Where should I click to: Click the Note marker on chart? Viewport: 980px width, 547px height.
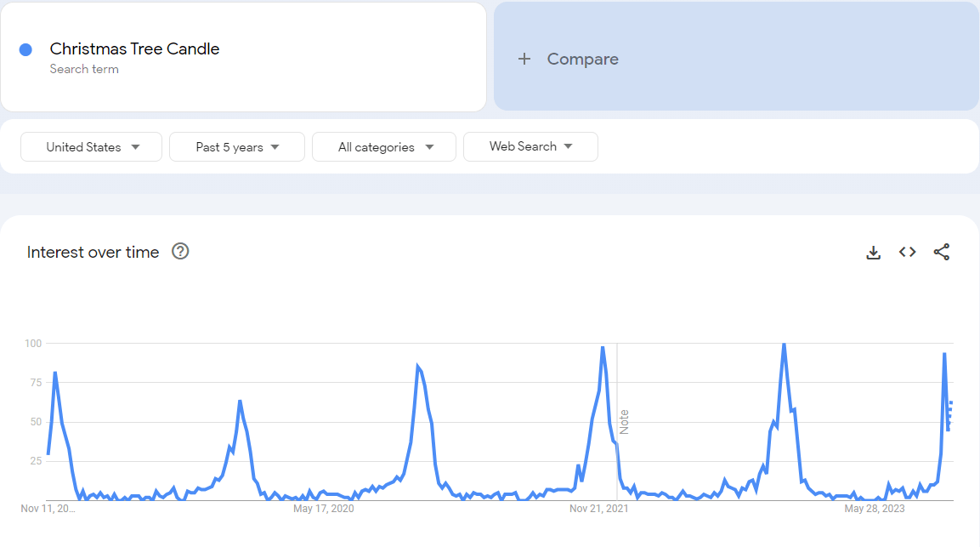(x=624, y=422)
